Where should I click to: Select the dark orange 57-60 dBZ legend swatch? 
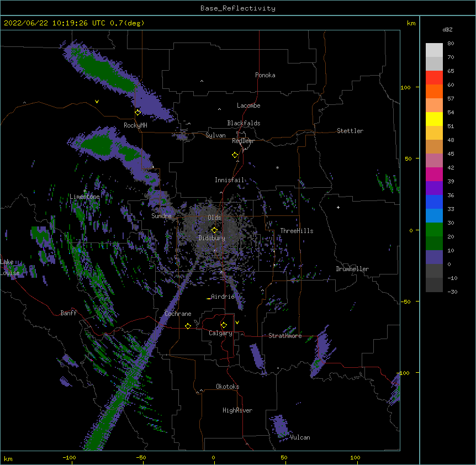pyautogui.click(x=434, y=91)
